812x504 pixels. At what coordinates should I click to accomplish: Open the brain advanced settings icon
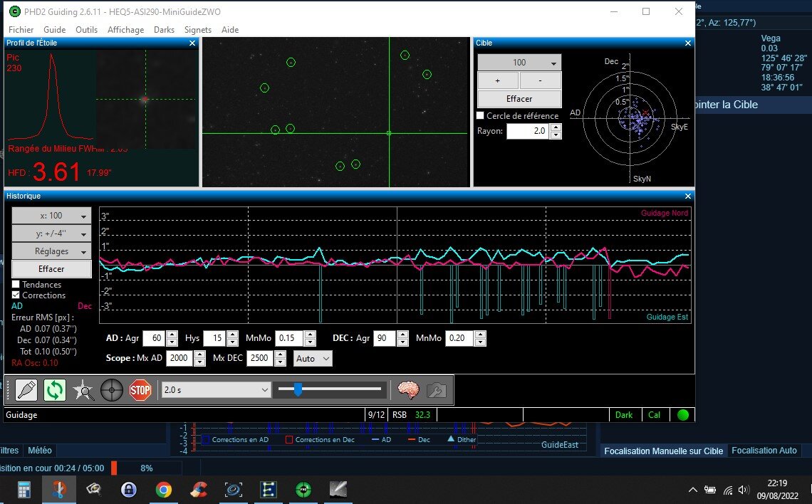pos(407,389)
